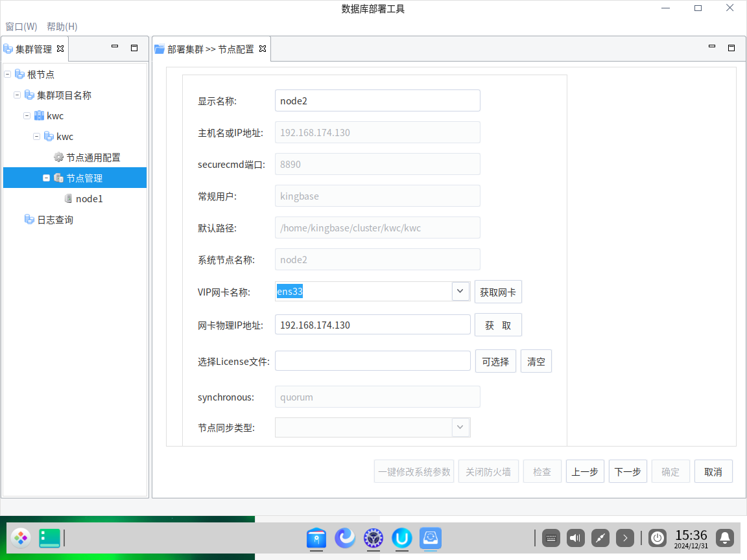The image size is (747, 560).
Task: Click the gear icon for 节点通用配置
Action: point(58,157)
